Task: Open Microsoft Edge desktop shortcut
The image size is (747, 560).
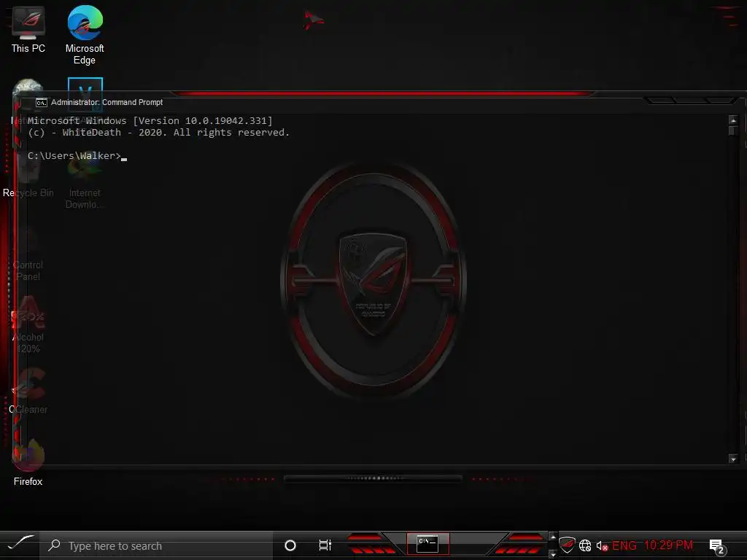Action: pyautogui.click(x=85, y=35)
